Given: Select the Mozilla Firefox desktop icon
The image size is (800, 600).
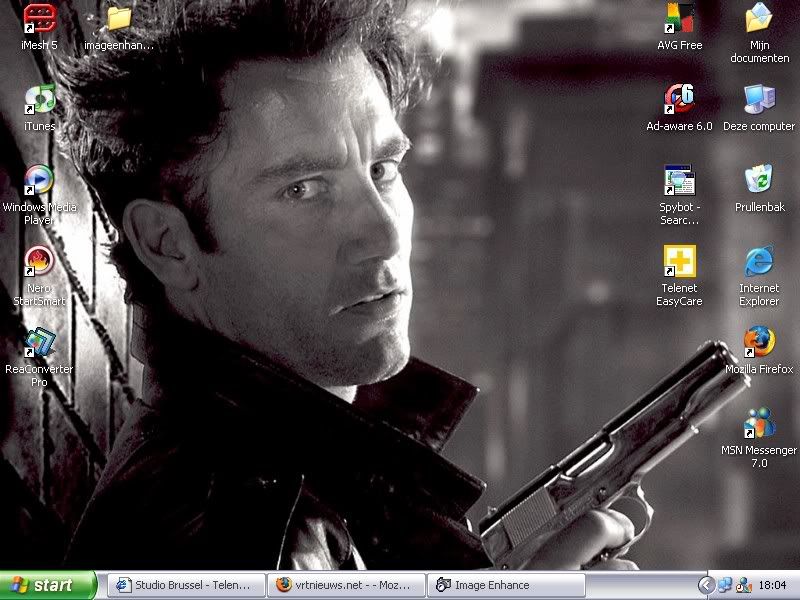Looking at the screenshot, I should click(x=759, y=342).
